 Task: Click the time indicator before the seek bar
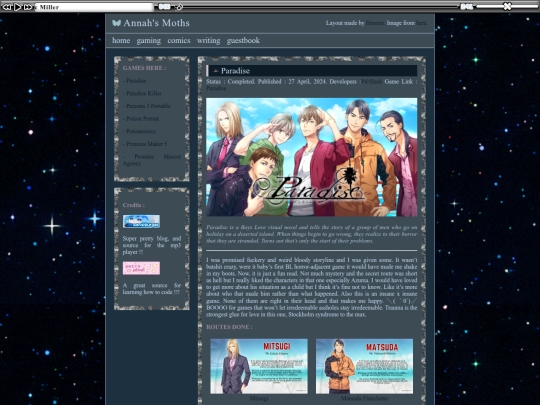click(164, 7)
